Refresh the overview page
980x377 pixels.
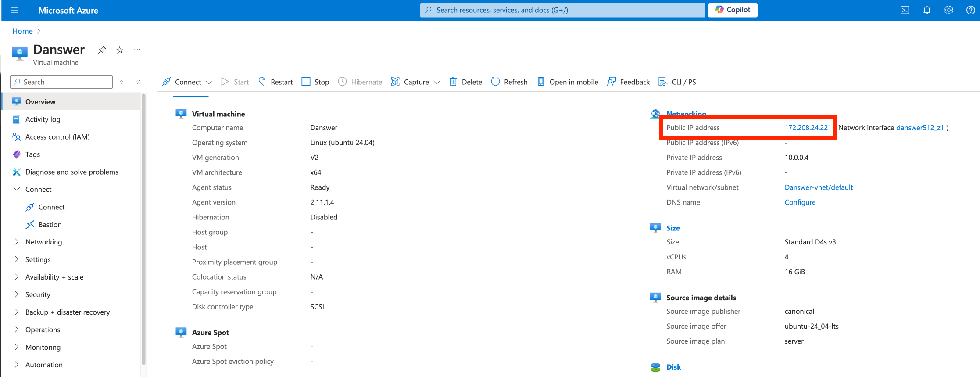509,82
